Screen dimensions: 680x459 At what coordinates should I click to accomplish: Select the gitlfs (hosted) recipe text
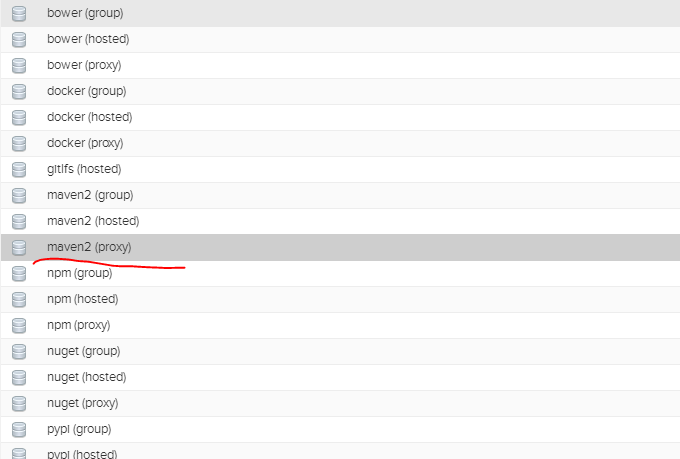[x=84, y=169]
